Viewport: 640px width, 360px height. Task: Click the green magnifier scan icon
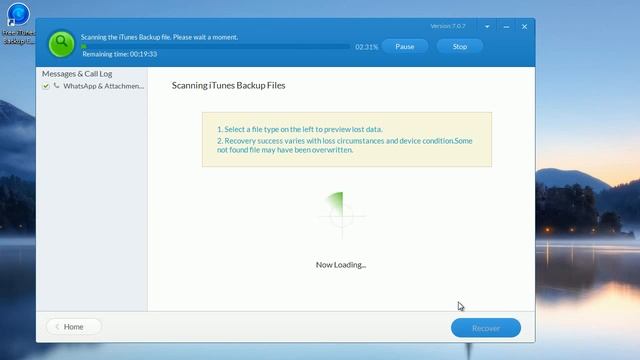pyautogui.click(x=61, y=43)
